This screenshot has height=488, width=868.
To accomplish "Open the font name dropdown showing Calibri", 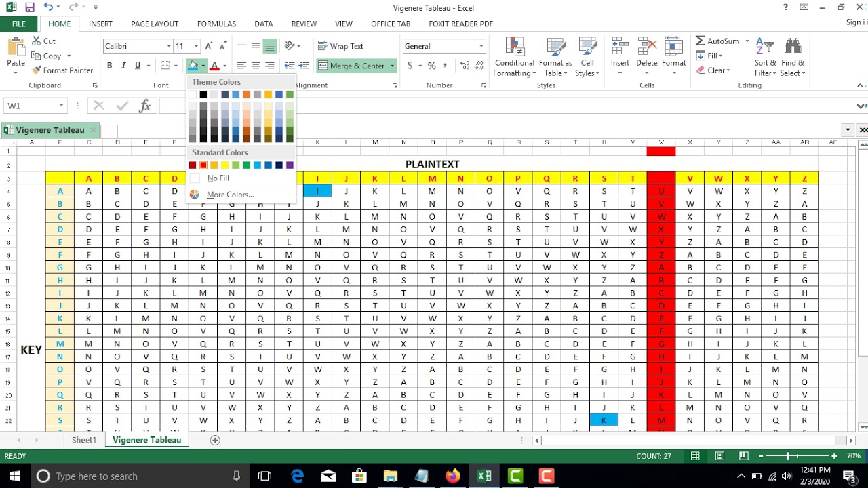I will [x=169, y=46].
